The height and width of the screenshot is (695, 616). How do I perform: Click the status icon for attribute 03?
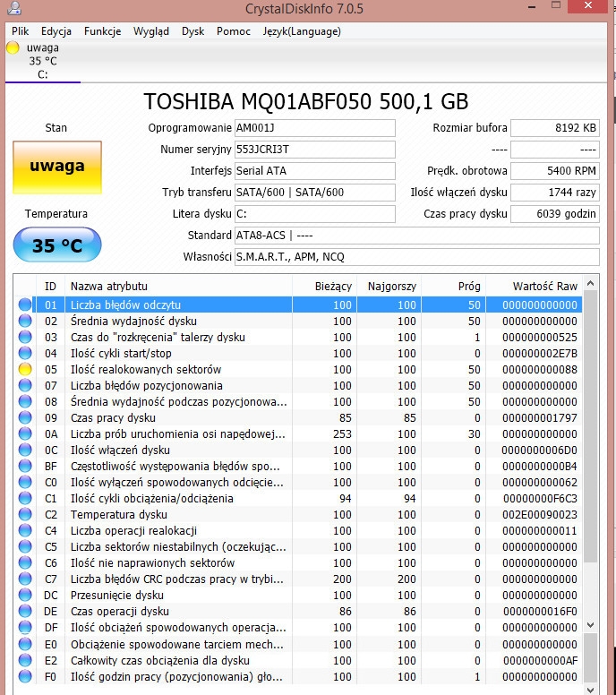(x=25, y=337)
